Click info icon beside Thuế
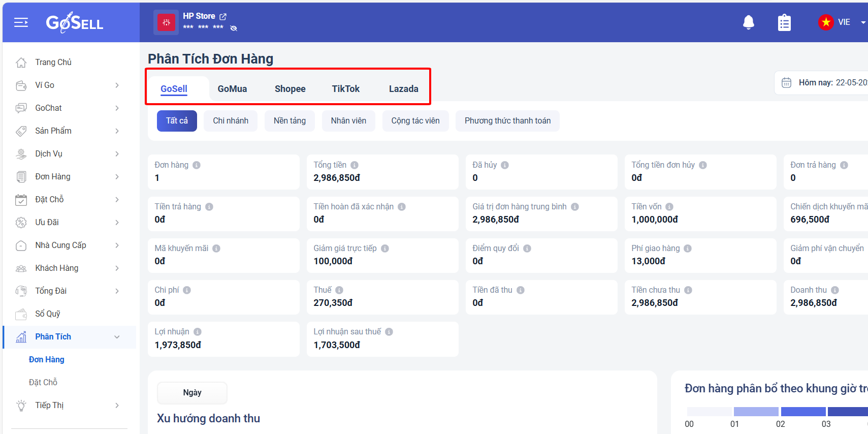Screen dimensions: 868x434 pyautogui.click(x=339, y=290)
